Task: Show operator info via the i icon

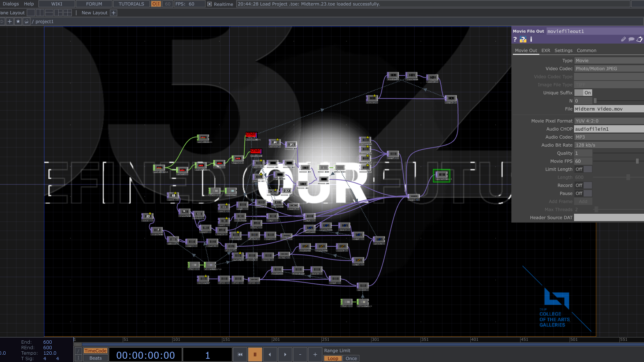Action: click(531, 39)
